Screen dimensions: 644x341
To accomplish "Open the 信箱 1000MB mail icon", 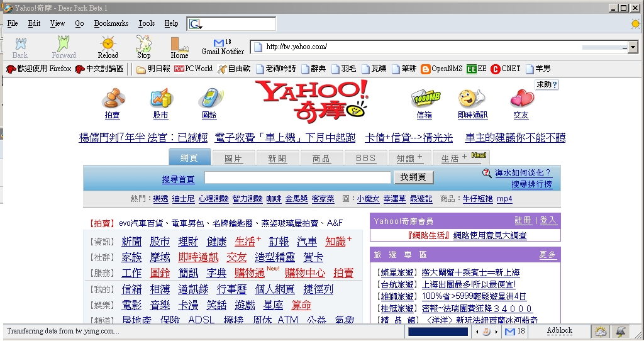I will click(x=425, y=99).
